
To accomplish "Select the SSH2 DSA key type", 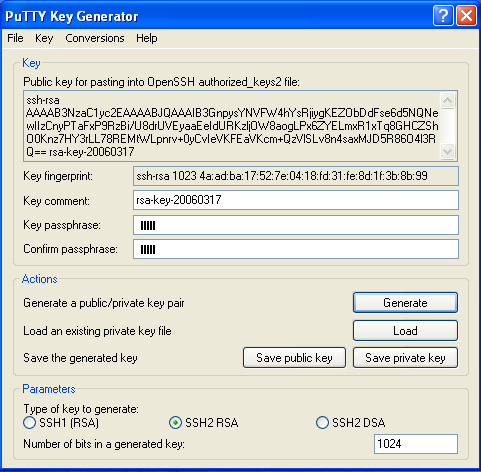I will [x=322, y=423].
